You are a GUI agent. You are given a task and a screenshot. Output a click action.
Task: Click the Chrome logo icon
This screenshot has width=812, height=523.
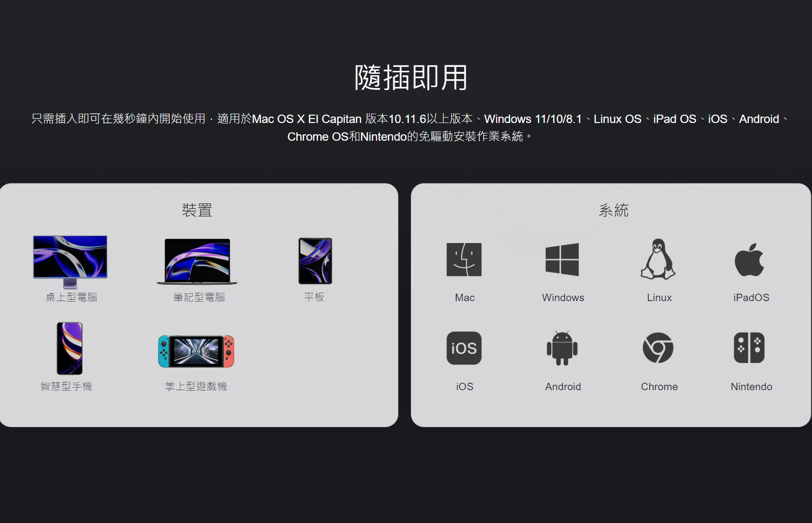pyautogui.click(x=658, y=348)
